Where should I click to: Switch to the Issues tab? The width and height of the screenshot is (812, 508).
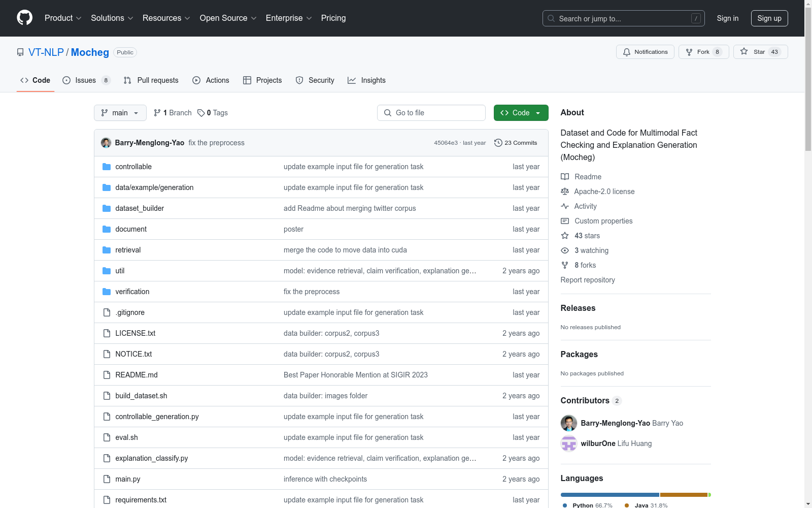86,80
